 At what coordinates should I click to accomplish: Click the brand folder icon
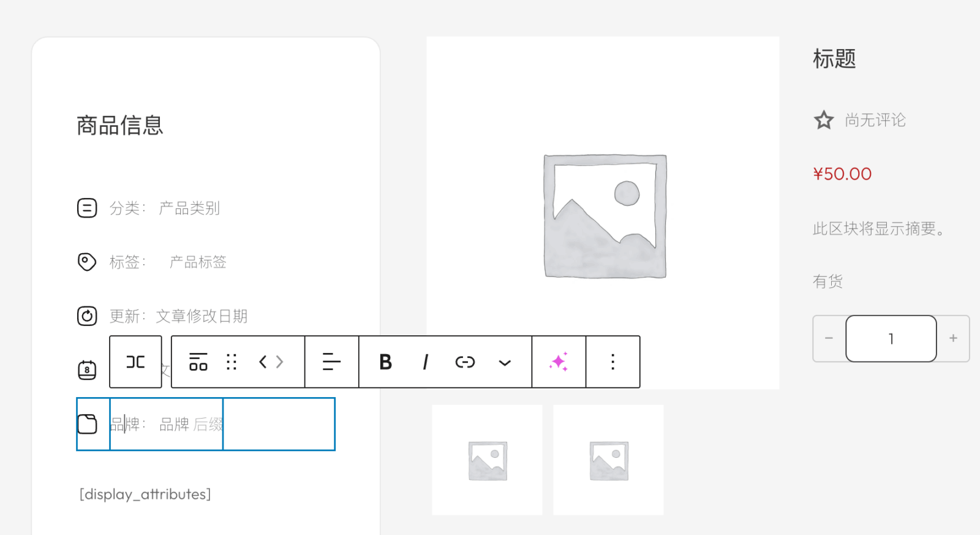click(87, 424)
